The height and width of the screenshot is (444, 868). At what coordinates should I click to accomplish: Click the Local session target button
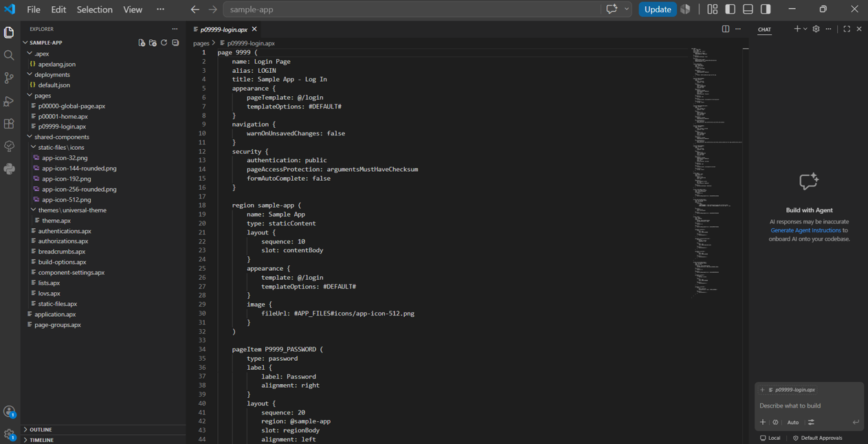pyautogui.click(x=770, y=438)
